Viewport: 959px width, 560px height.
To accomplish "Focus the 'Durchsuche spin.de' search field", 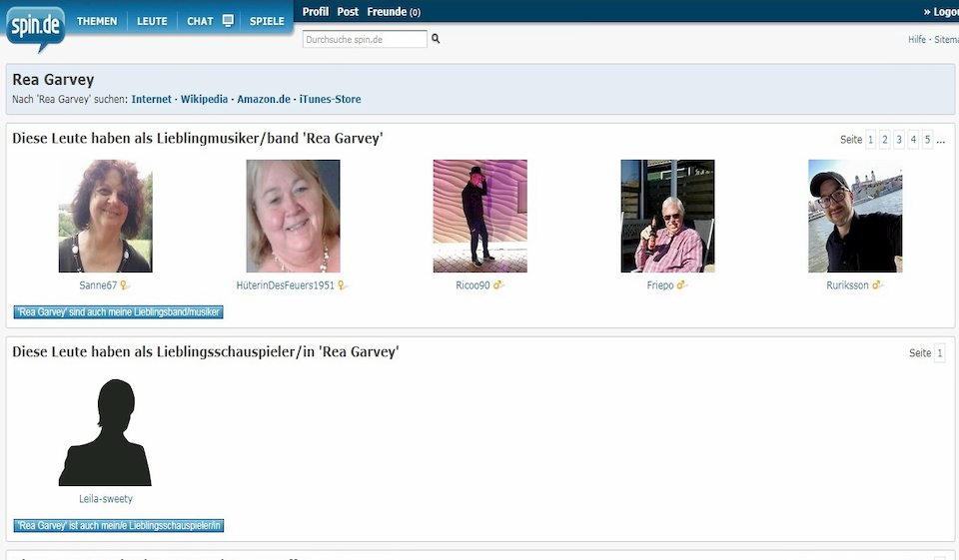I will [x=364, y=39].
